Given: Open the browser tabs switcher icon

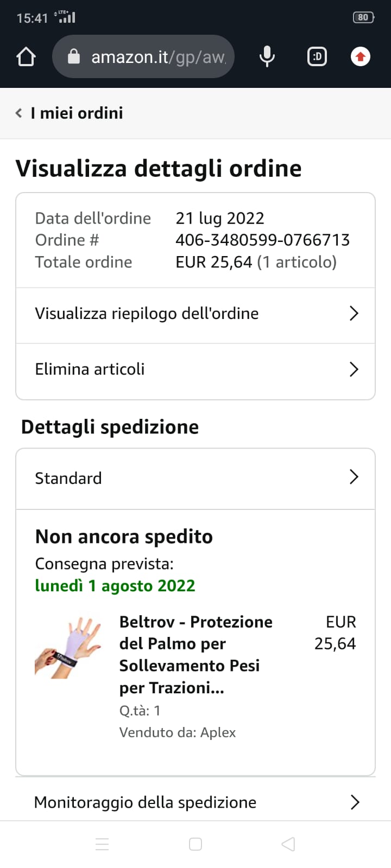Looking at the screenshot, I should coord(317,56).
